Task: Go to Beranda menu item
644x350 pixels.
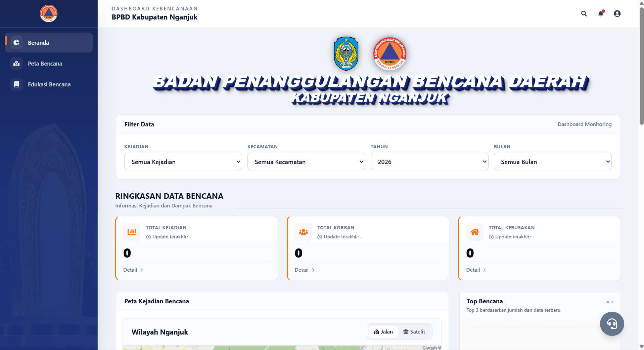Action: [x=49, y=43]
